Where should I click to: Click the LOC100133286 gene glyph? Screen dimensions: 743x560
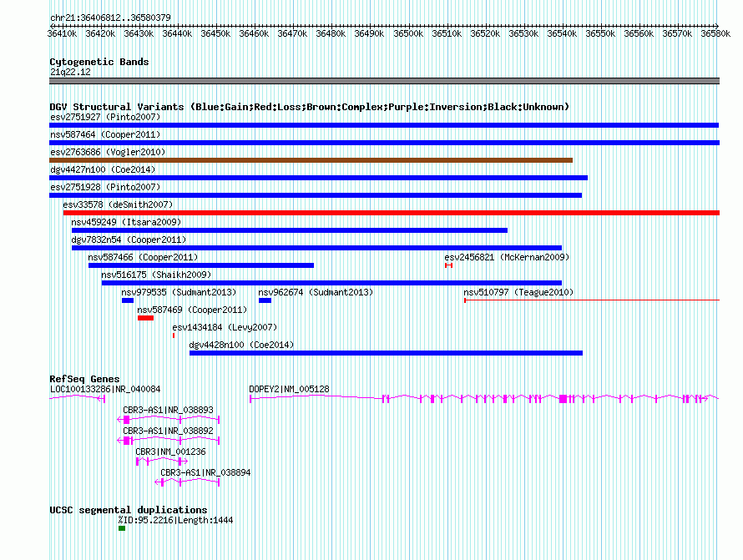(78, 399)
